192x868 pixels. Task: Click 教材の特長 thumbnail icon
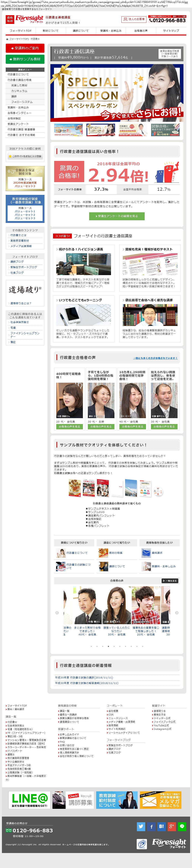103,553
